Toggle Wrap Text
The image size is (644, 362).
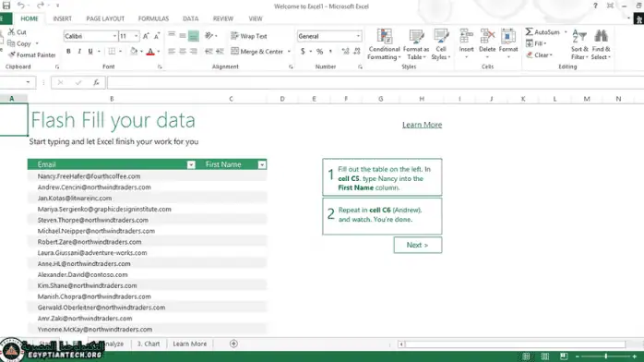249,36
